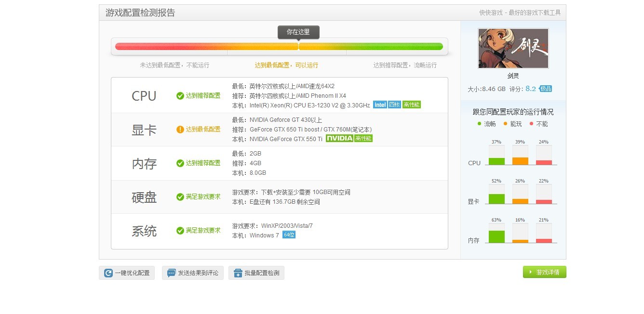Screen dimensions: 644x314
Task: Click the 剑灵 game name caption
Action: (513, 76)
